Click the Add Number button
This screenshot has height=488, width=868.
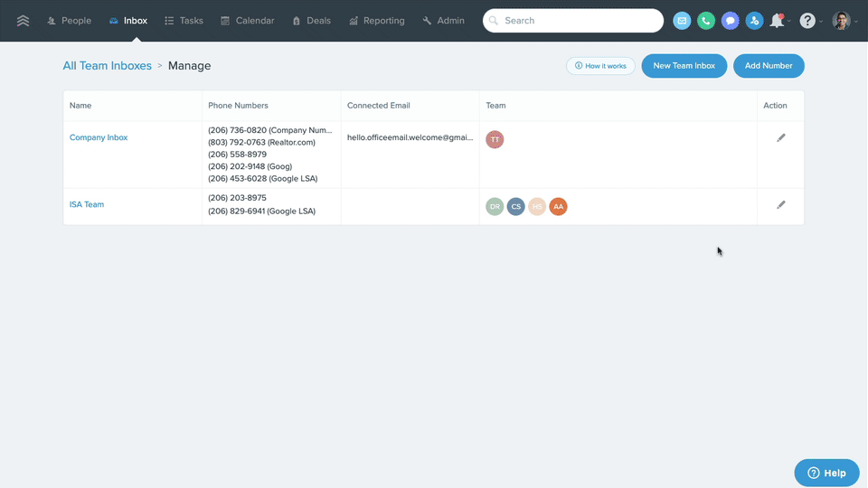[x=769, y=66]
